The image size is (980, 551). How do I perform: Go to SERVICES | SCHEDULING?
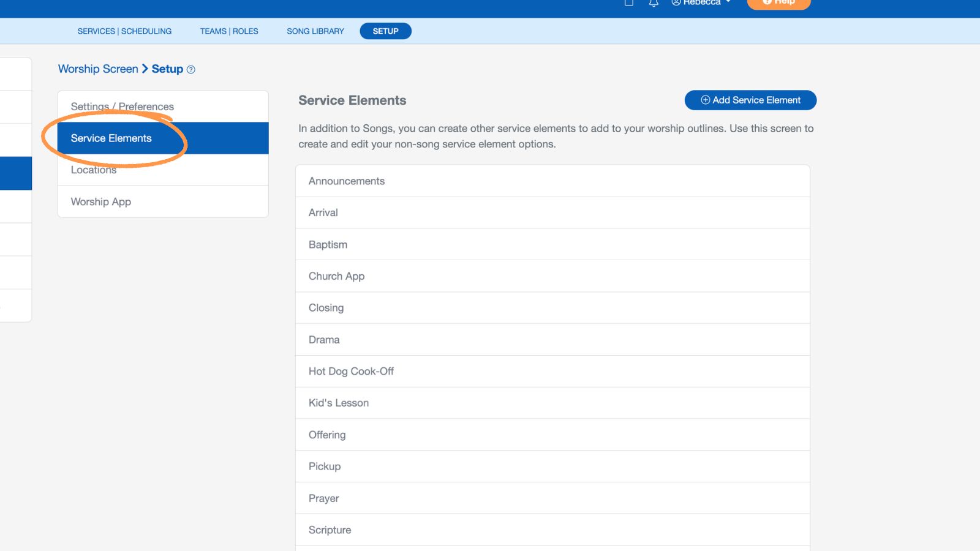tap(124, 31)
